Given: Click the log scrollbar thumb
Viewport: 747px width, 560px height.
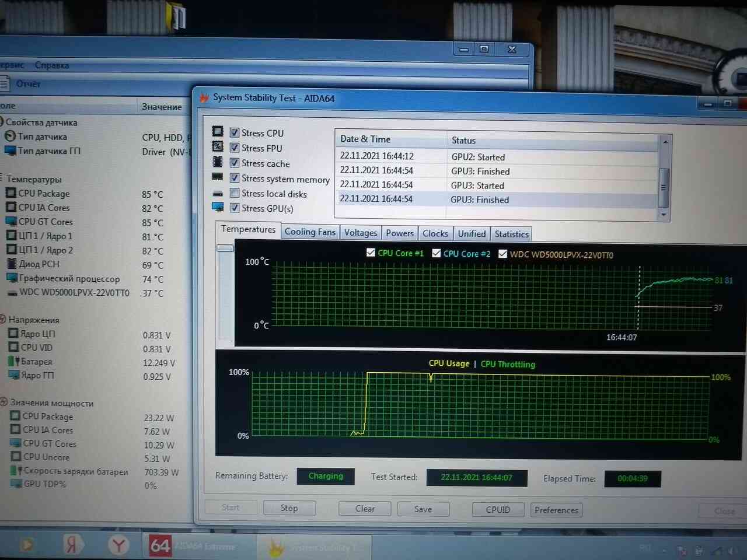Looking at the screenshot, I should 663,187.
